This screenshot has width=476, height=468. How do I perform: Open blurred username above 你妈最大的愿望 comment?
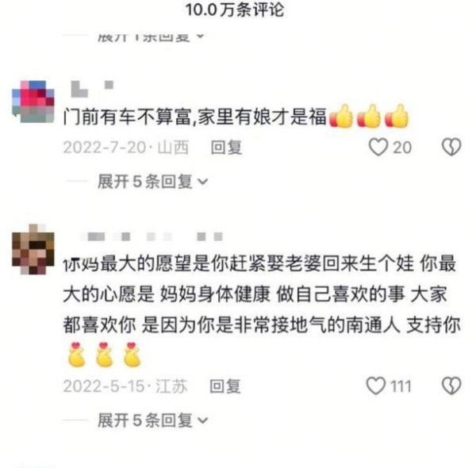[152, 236]
